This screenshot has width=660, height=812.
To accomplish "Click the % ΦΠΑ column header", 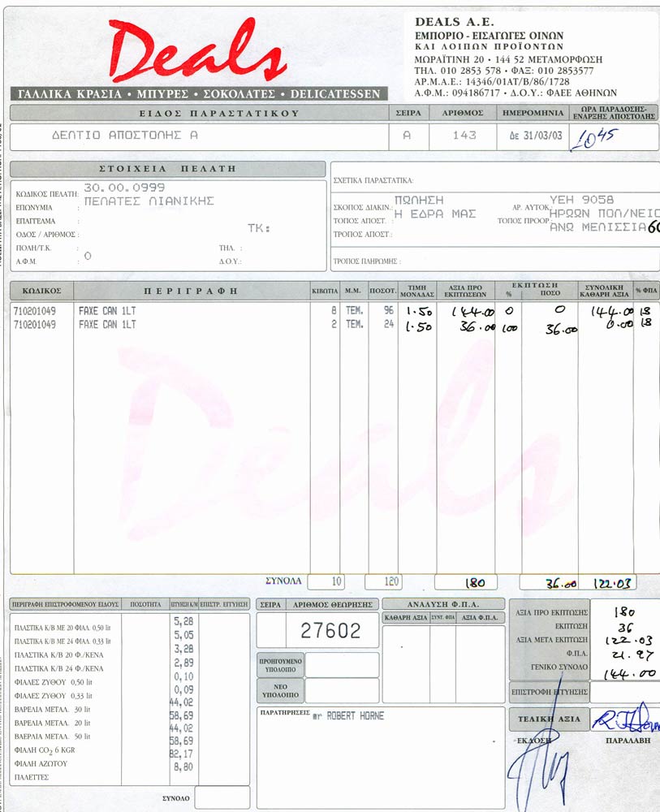I will 646,291.
